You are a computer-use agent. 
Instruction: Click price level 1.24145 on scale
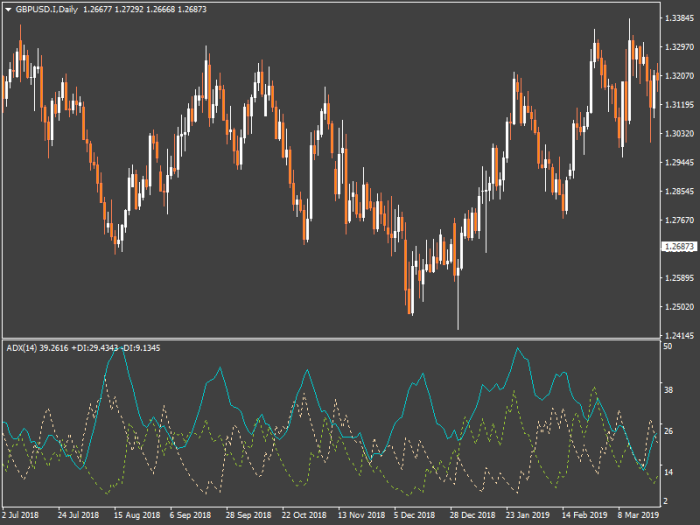pyautogui.click(x=679, y=336)
